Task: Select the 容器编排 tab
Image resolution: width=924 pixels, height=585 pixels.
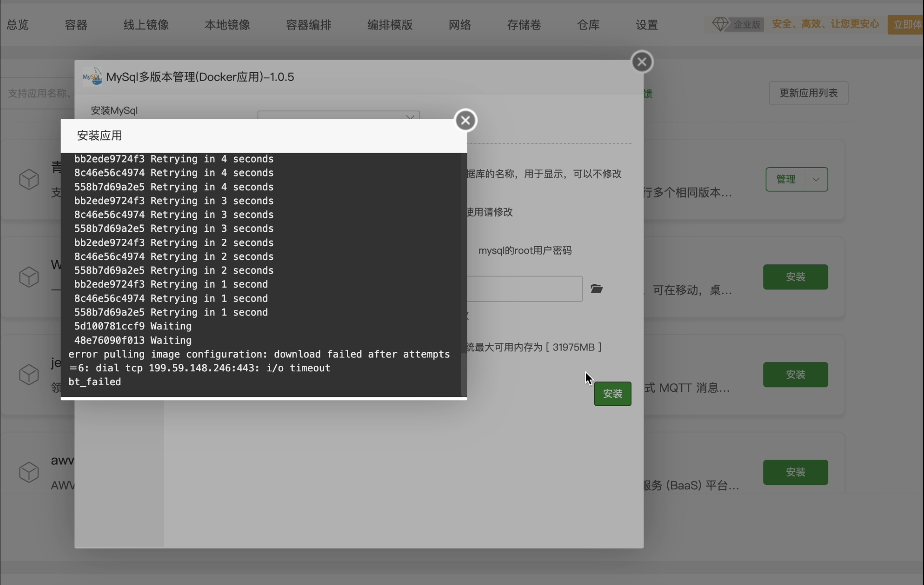Action: [309, 25]
